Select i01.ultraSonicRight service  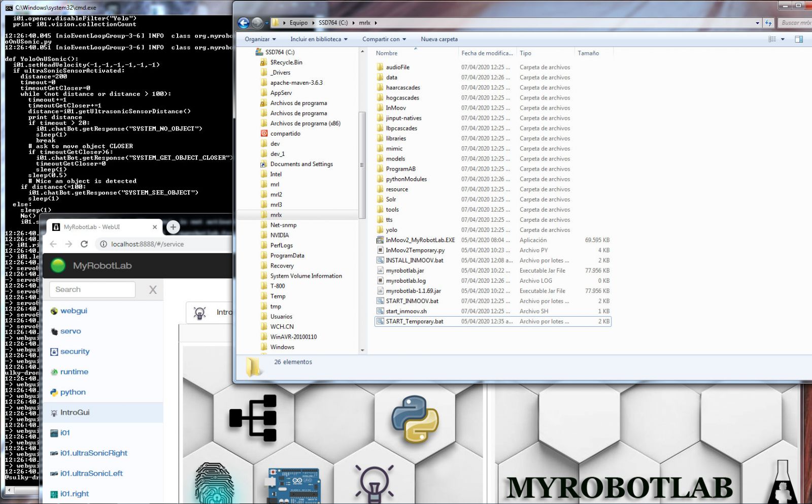point(93,453)
